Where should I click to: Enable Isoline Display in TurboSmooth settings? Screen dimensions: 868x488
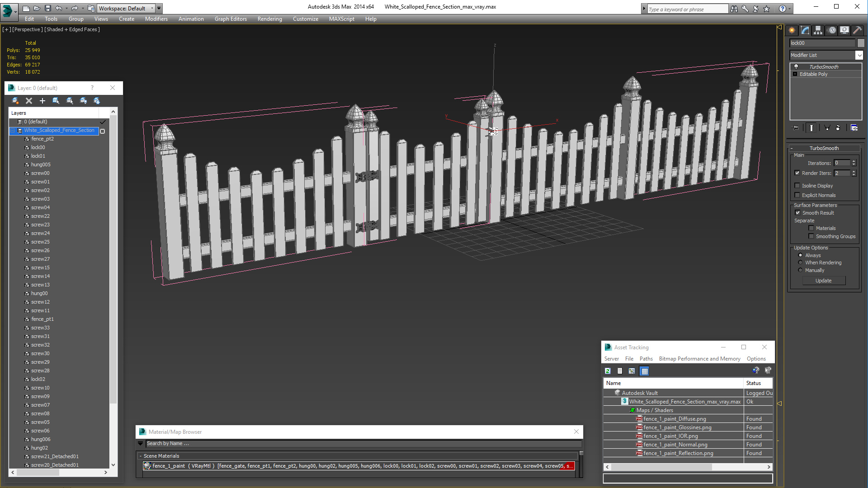pos(797,185)
